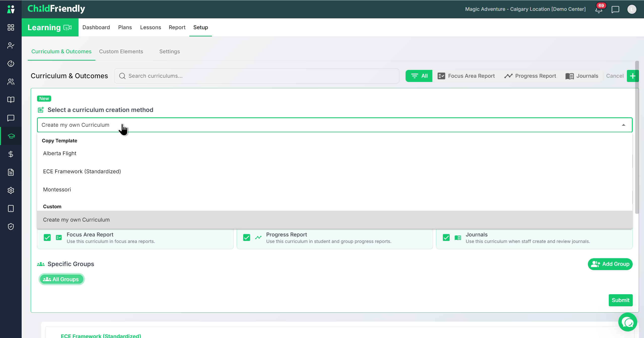Select Alberta Flight template option
Screen dimensions: 644x338
click(335, 153)
